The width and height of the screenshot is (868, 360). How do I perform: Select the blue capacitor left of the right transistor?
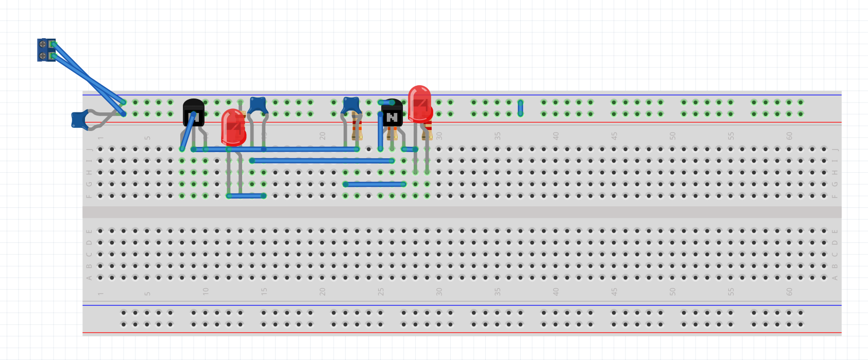point(351,104)
